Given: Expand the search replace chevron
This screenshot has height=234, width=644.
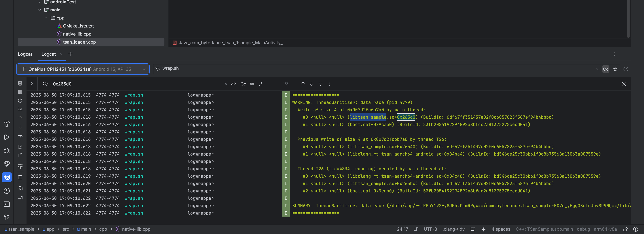Looking at the screenshot, I should [32, 84].
